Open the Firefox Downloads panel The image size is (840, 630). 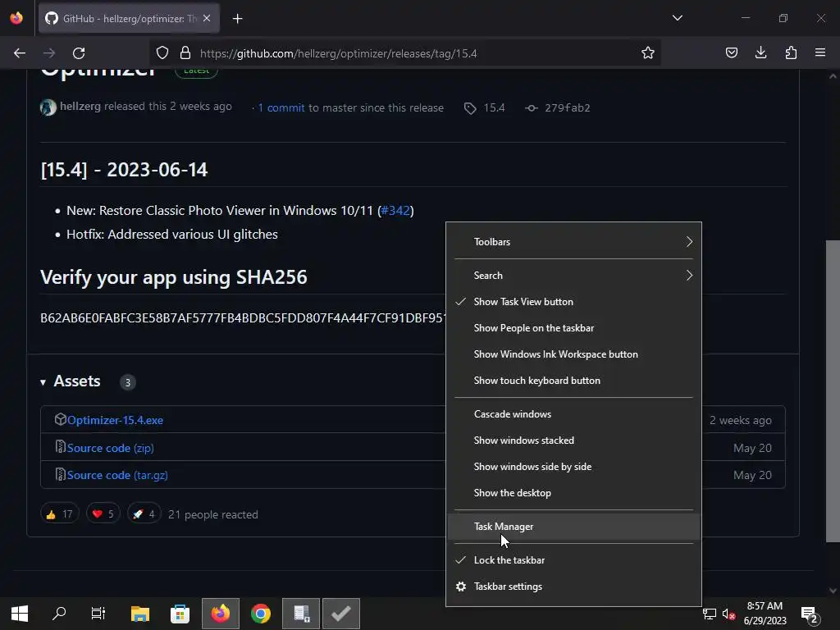[760, 53]
